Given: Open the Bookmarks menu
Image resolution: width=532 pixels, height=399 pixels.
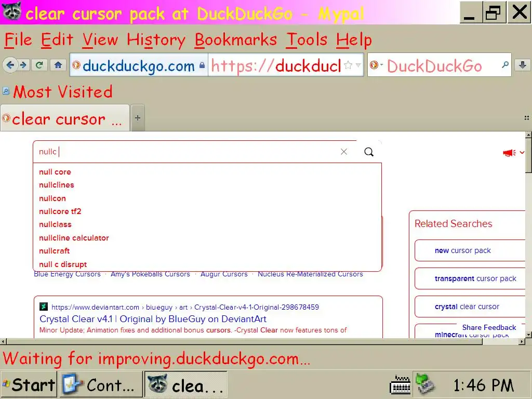Looking at the screenshot, I should pos(236,39).
